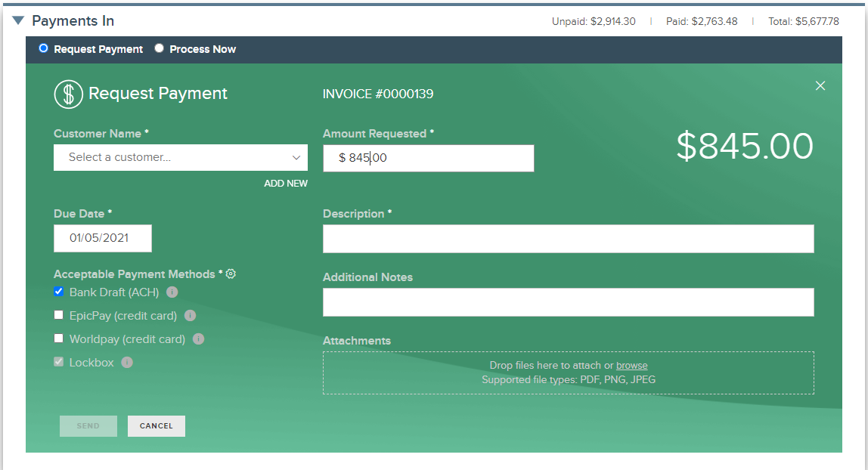868x470 pixels.
Task: Click the Total: $5,677.78 summary
Action: click(803, 22)
